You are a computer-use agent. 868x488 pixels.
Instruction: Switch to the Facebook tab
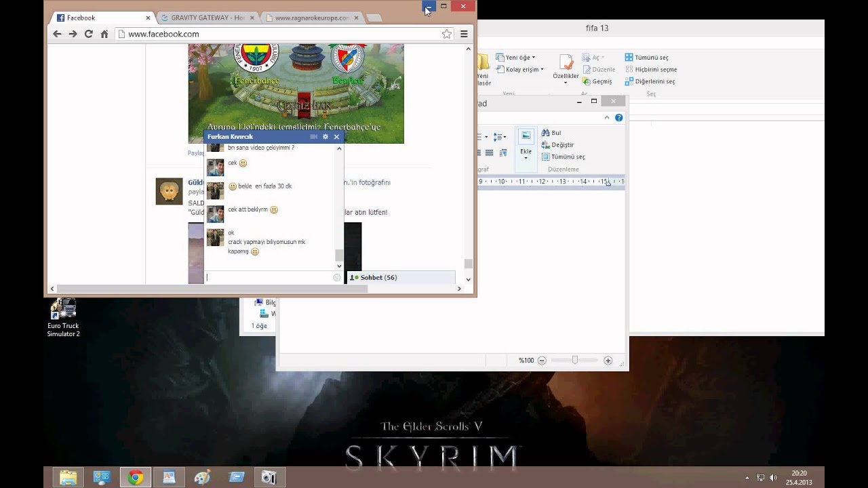[102, 18]
